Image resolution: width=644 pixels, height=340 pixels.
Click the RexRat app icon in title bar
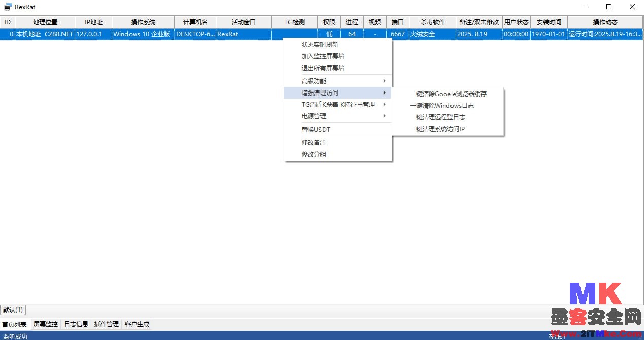pyautogui.click(x=8, y=7)
